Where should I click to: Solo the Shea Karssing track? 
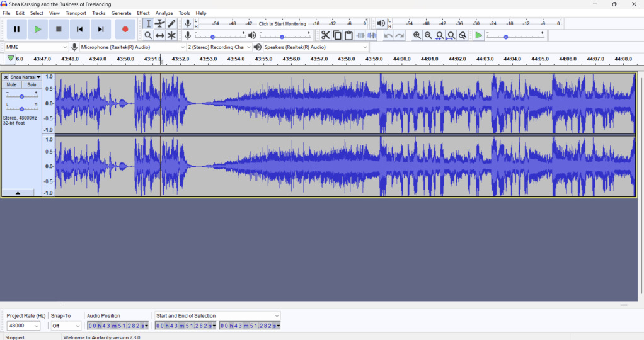[32, 84]
